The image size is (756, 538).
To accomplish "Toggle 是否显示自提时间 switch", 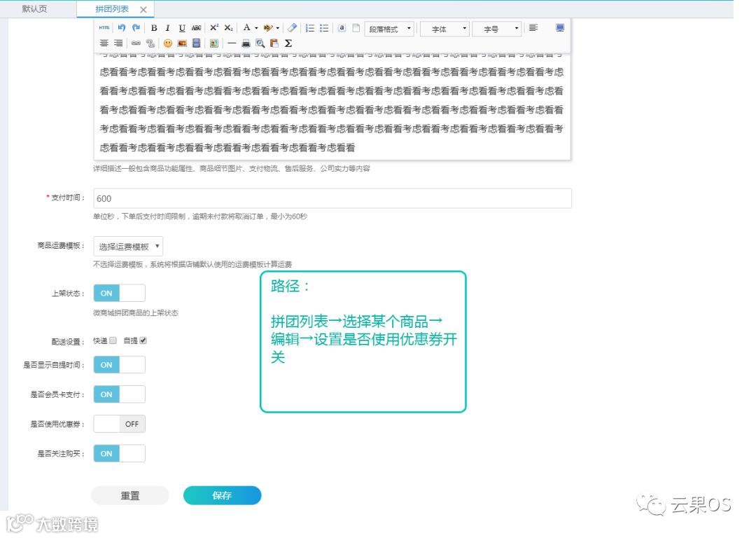I will pyautogui.click(x=119, y=365).
